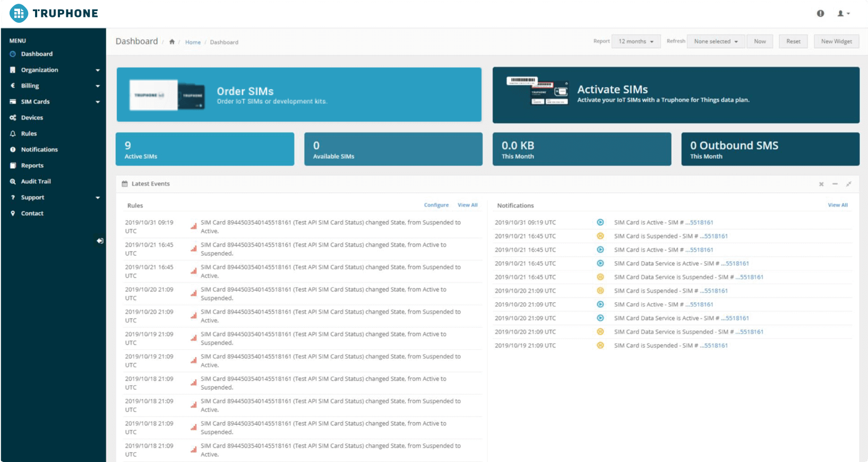Screen dimensions: 868x462
Task: Click the Reports document icon
Action: (x=13, y=166)
